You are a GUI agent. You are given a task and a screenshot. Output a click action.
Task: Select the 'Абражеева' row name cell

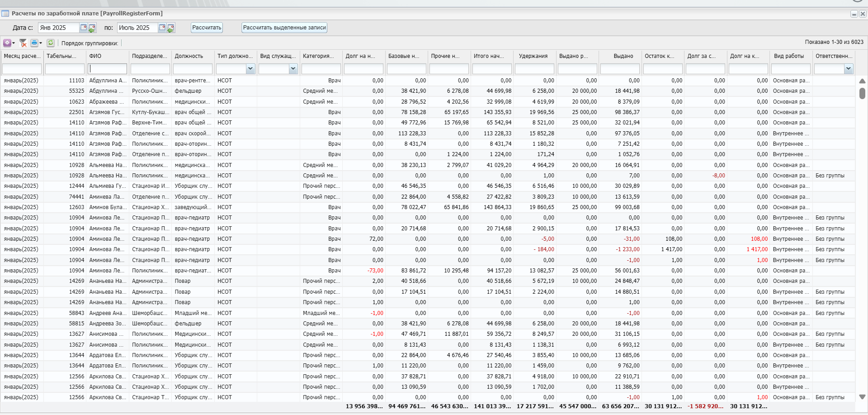tap(108, 102)
